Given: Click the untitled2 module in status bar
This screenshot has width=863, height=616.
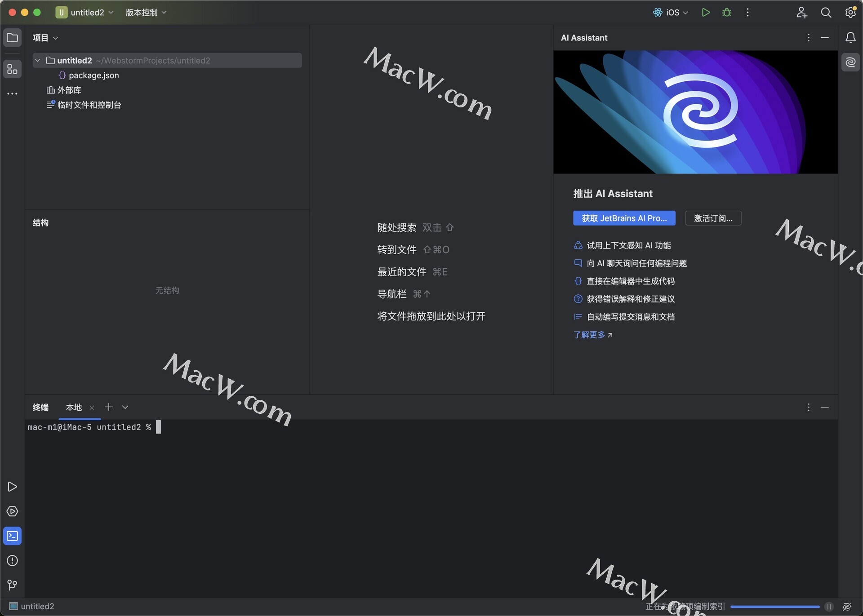Looking at the screenshot, I should point(31,607).
